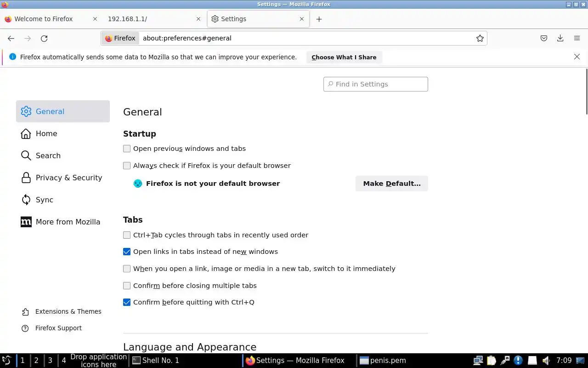Click the General gear icon in the sidebar
The width and height of the screenshot is (588, 368).
[26, 111]
